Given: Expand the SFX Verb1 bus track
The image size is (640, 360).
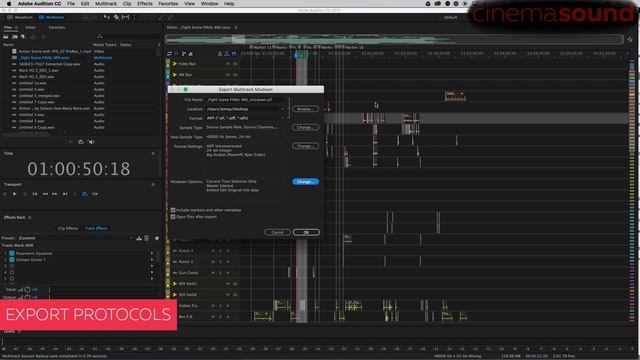Looking at the screenshot, I should [175, 284].
